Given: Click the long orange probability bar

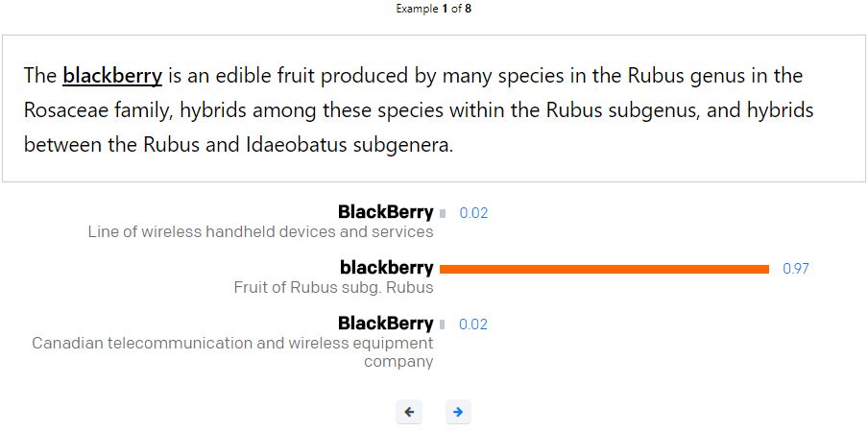Looking at the screenshot, I should tap(604, 269).
